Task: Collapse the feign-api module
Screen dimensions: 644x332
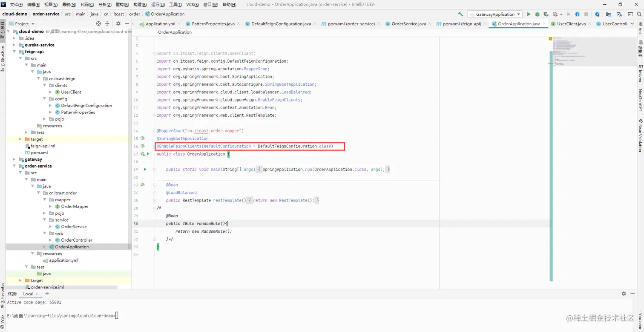Action: (15, 52)
